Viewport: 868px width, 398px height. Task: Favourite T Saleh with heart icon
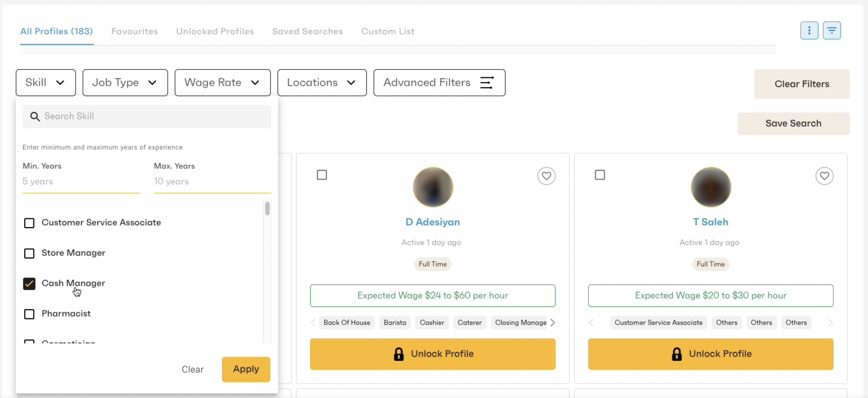click(824, 176)
